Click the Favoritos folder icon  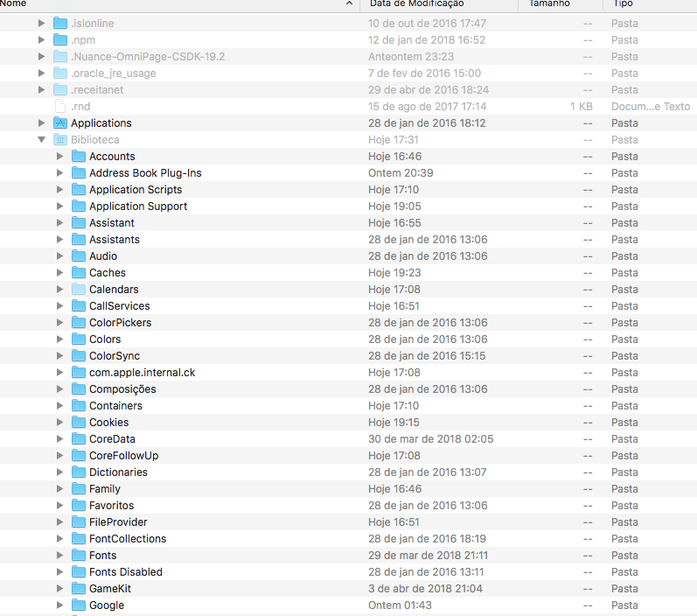pos(79,505)
